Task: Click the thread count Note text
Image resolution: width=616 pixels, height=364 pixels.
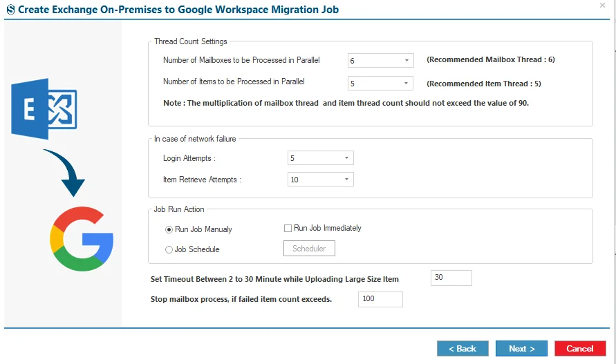Action: click(346, 104)
